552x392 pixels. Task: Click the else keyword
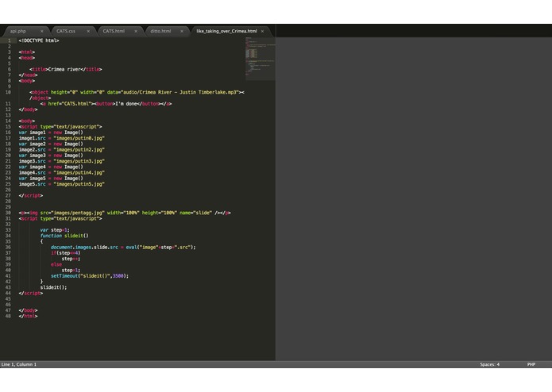(56, 265)
